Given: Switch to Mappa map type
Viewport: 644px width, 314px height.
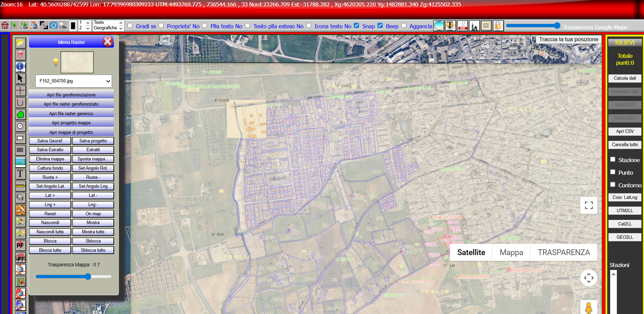Looking at the screenshot, I should pyautogui.click(x=511, y=252).
